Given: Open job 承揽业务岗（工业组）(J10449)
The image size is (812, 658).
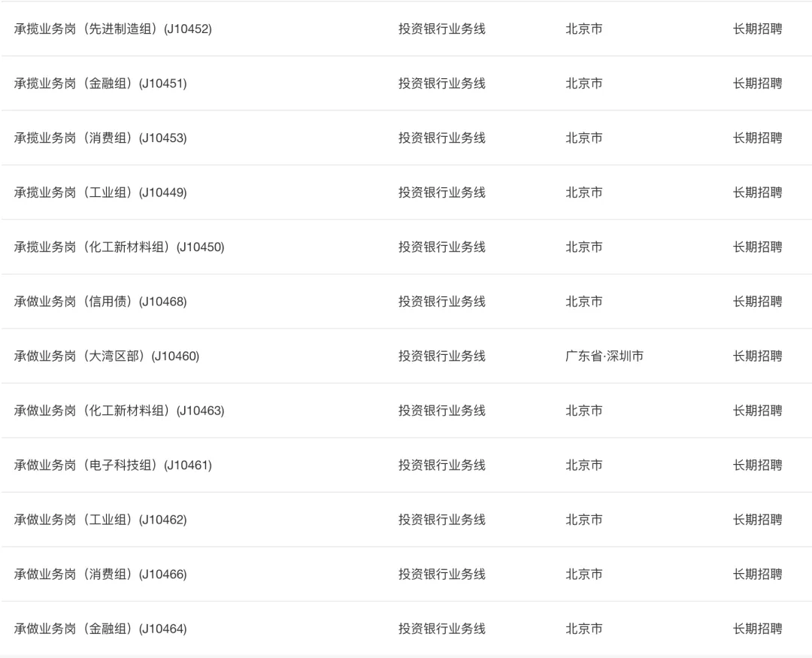Looking at the screenshot, I should coord(101,193).
